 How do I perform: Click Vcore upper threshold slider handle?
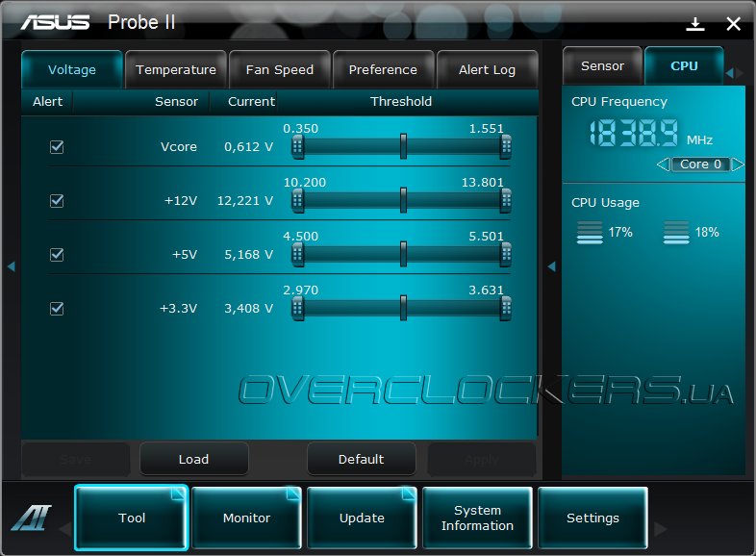(506, 146)
